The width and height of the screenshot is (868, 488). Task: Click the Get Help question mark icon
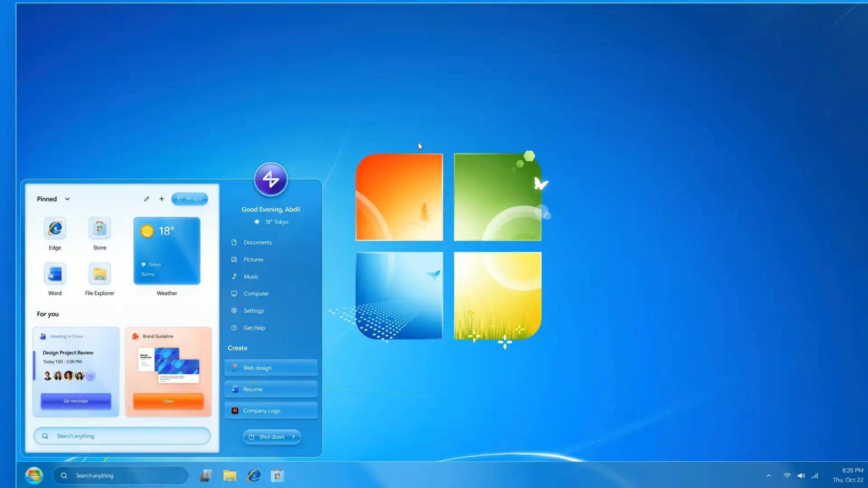[234, 328]
